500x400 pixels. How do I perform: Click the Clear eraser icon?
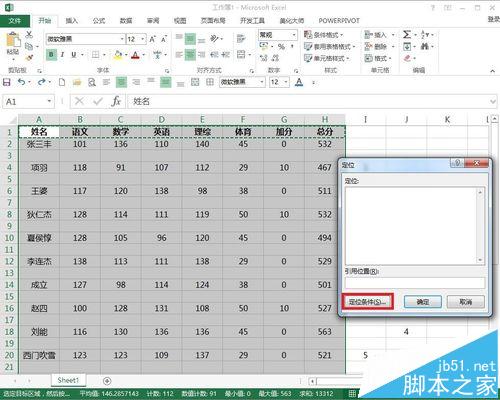point(407,58)
